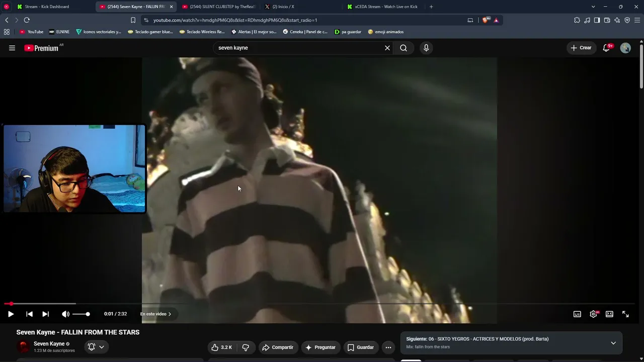Image resolution: width=644 pixels, height=362 pixels.
Task: Open Brave Rewards triangle icon
Action: pos(496,20)
